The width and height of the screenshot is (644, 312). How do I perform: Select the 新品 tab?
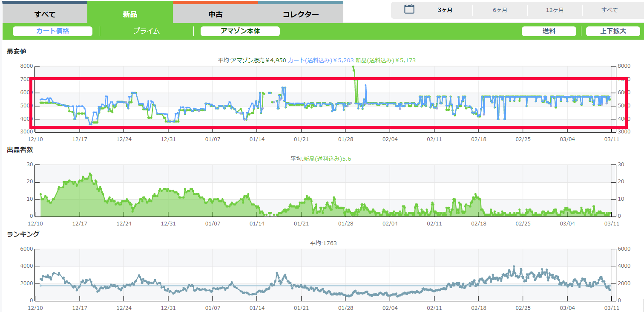coord(130,14)
